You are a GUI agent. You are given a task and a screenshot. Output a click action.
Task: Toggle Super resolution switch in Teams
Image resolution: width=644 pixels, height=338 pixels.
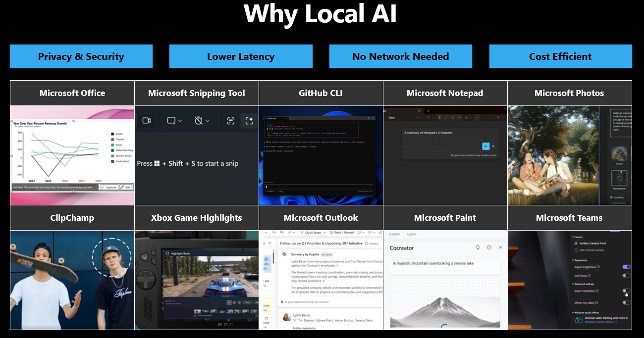point(626,291)
